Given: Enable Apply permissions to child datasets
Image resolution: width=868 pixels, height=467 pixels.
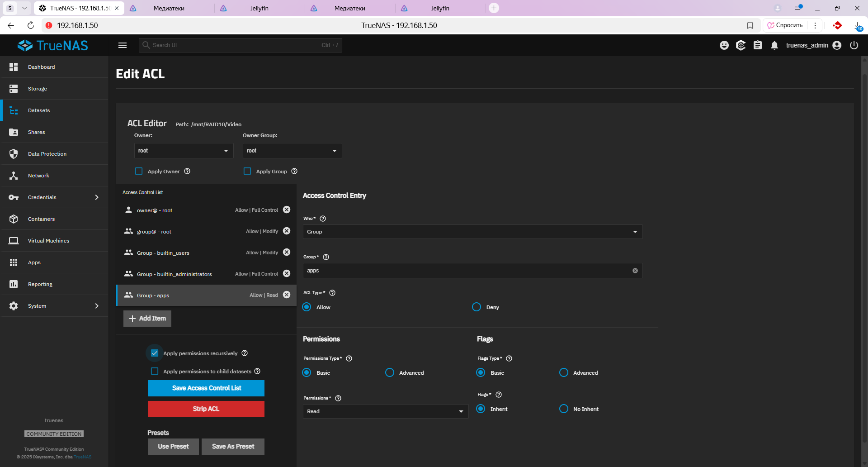Looking at the screenshot, I should pos(155,372).
